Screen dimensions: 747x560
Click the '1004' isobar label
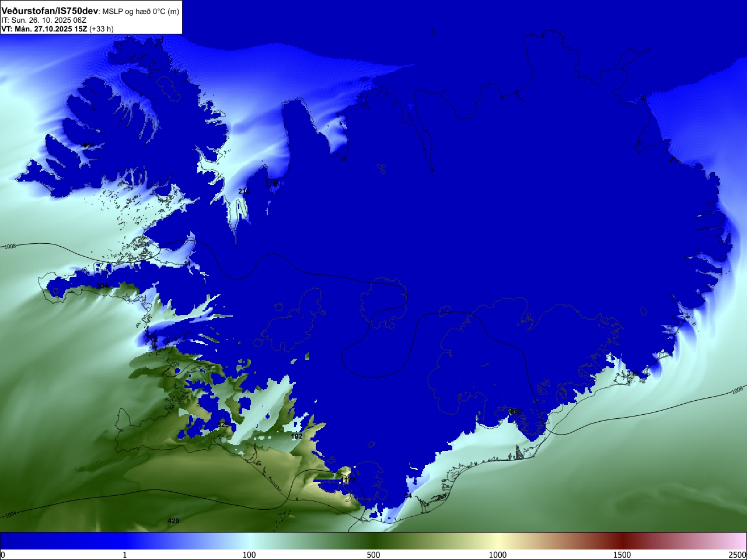tap(11, 515)
